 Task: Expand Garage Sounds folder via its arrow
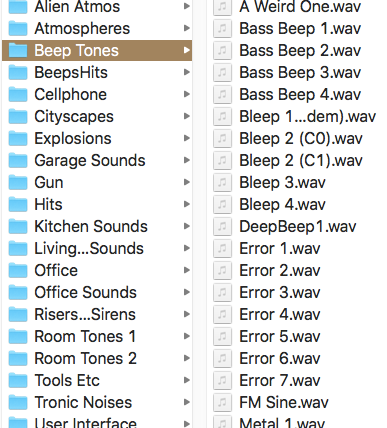pyautogui.click(x=187, y=160)
